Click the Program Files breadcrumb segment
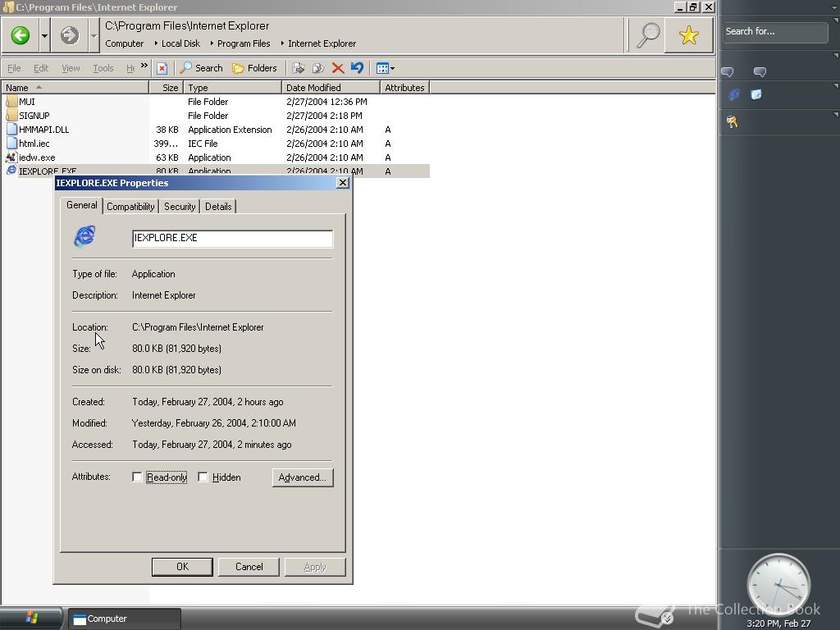This screenshot has height=630, width=840. pos(244,43)
